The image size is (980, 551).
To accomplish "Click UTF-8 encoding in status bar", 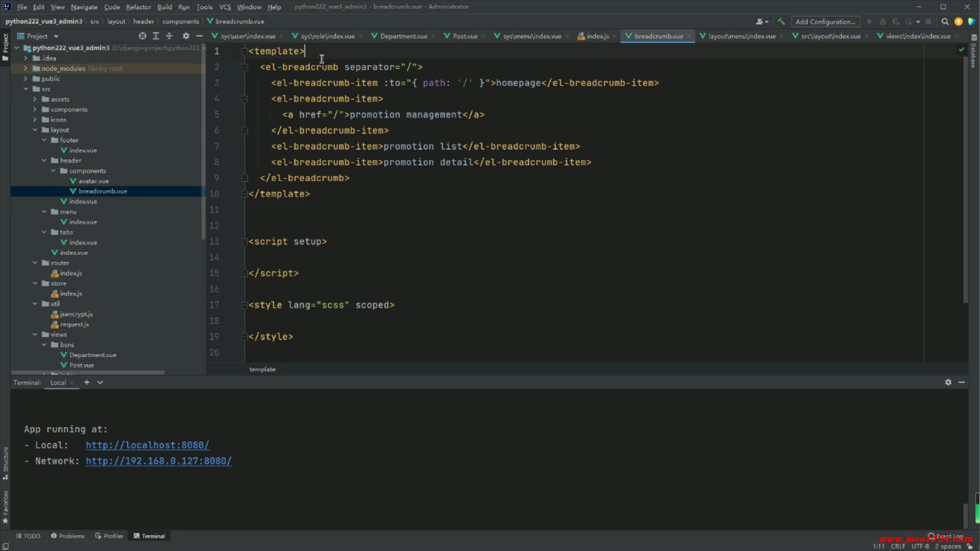I will [x=920, y=546].
